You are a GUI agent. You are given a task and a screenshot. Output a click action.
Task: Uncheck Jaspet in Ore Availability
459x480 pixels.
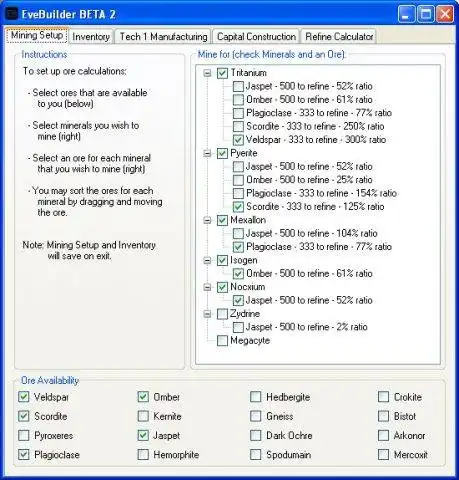pos(143,435)
